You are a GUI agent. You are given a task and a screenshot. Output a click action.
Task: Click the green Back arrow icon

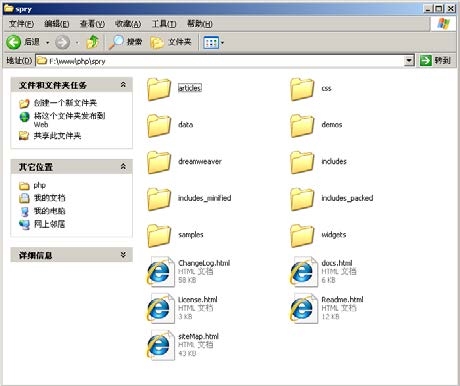point(14,42)
